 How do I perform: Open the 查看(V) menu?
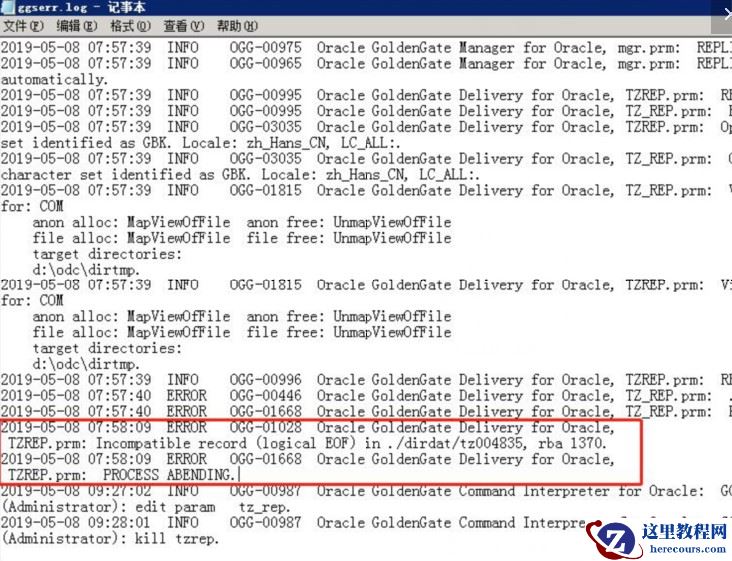(184, 26)
